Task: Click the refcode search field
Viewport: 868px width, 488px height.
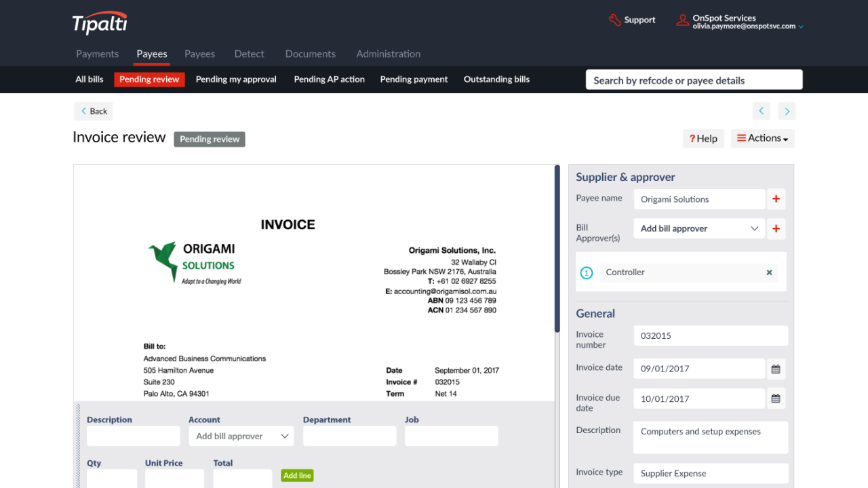Action: pos(694,79)
